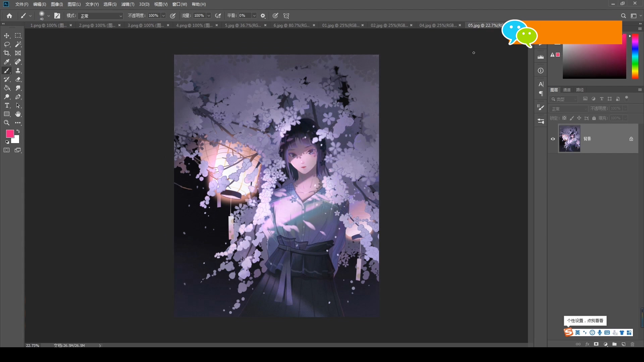Expand brush 不透明度 dropdown arrow
644x362 pixels.
pyautogui.click(x=163, y=16)
